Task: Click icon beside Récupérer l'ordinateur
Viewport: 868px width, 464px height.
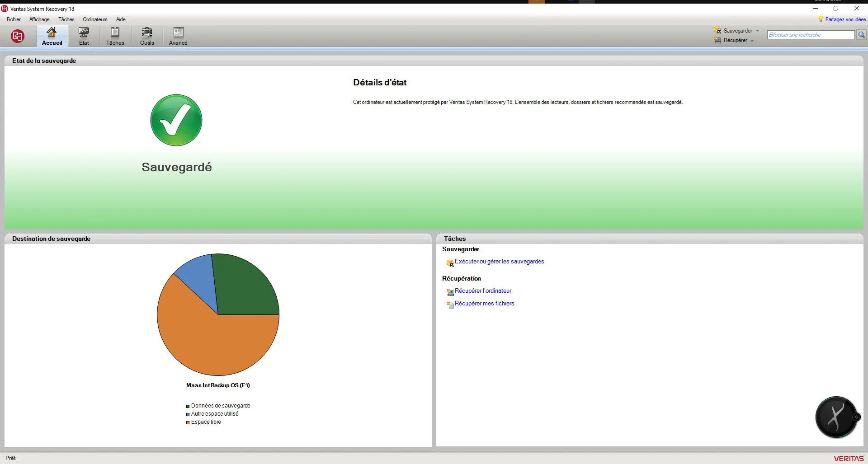Action: (450, 292)
